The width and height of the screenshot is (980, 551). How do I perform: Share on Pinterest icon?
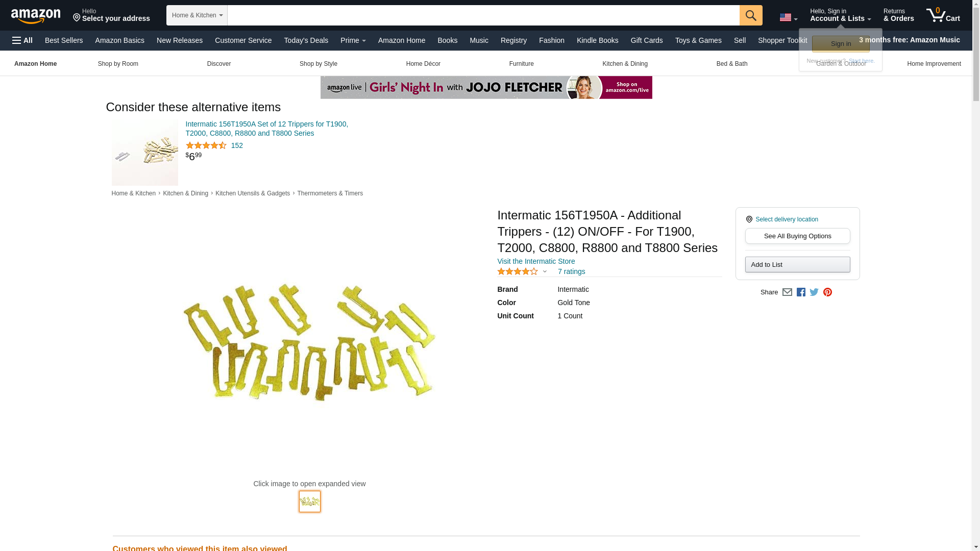pos(827,292)
